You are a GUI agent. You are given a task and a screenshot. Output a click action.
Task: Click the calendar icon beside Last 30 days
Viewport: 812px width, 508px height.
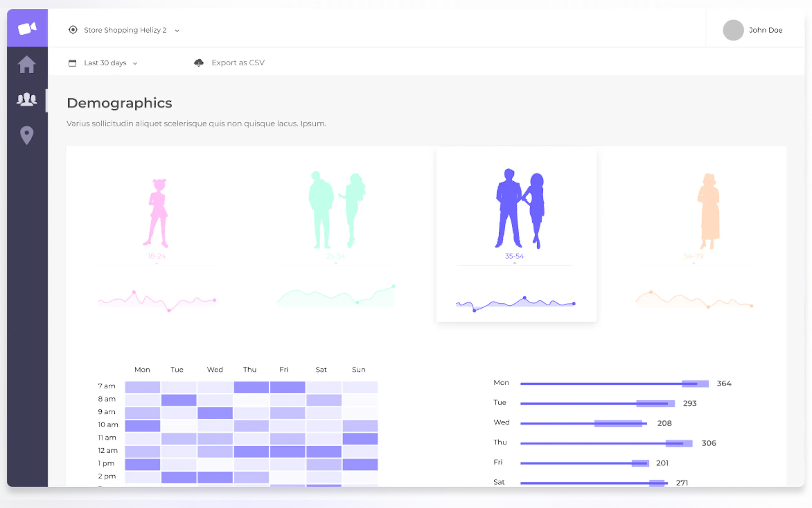72,63
